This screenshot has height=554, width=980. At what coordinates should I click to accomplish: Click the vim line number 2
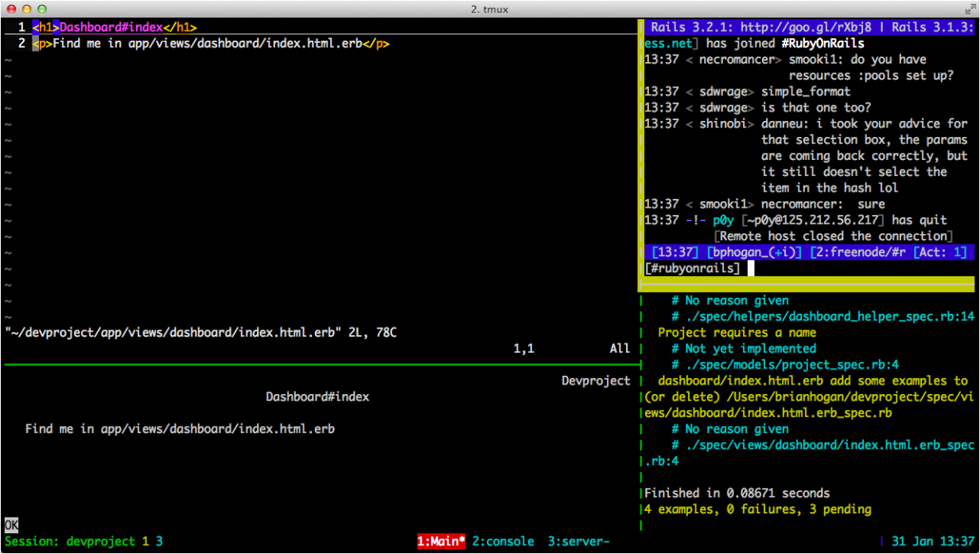click(x=21, y=44)
